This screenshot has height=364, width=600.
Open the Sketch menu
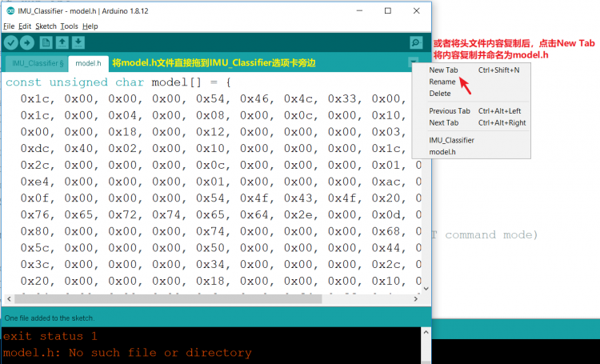point(46,26)
